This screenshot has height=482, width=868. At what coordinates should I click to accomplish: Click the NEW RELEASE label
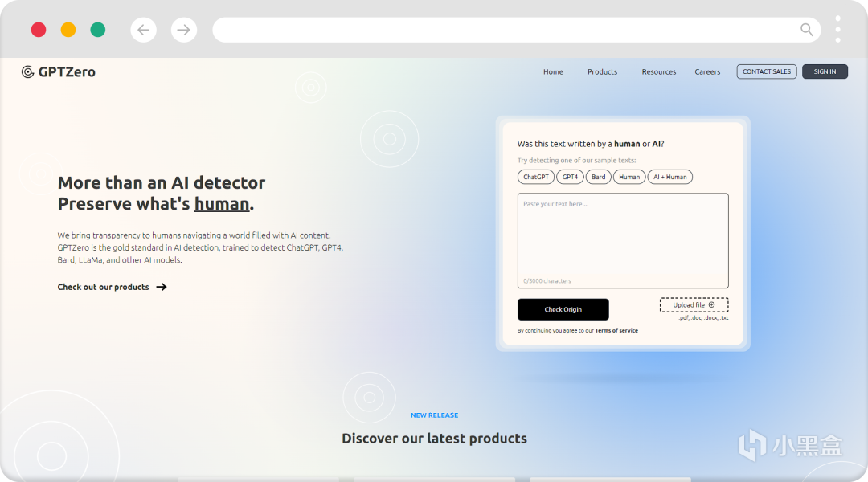435,415
